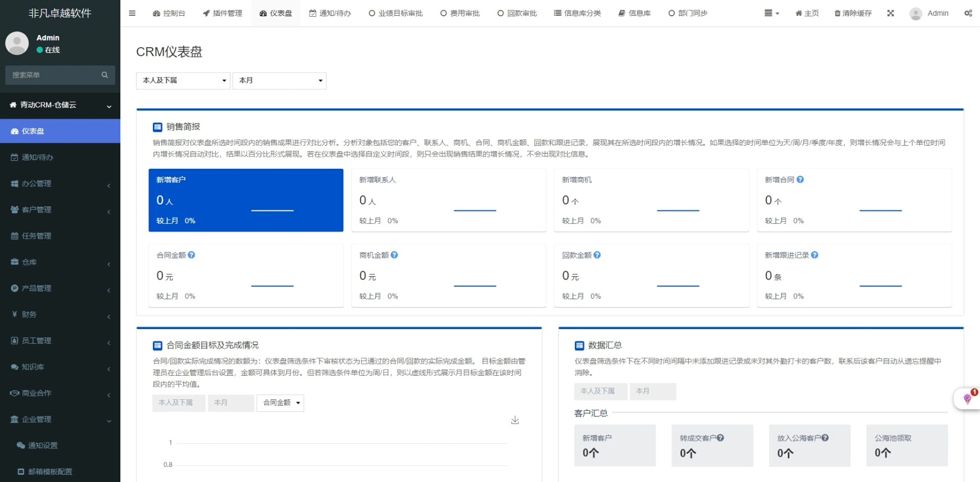Collapse the 企业管理 sidebar section
The height and width of the screenshot is (482, 980).
click(60, 419)
